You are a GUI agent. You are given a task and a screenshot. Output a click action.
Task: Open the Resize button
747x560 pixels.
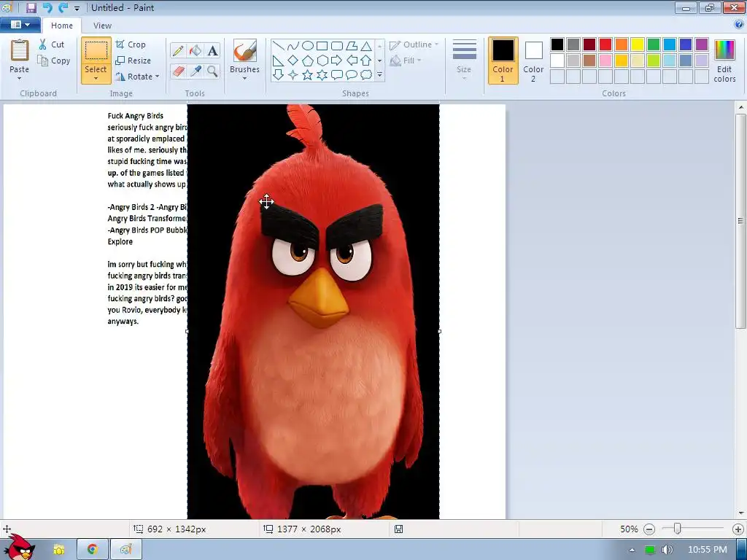point(133,61)
